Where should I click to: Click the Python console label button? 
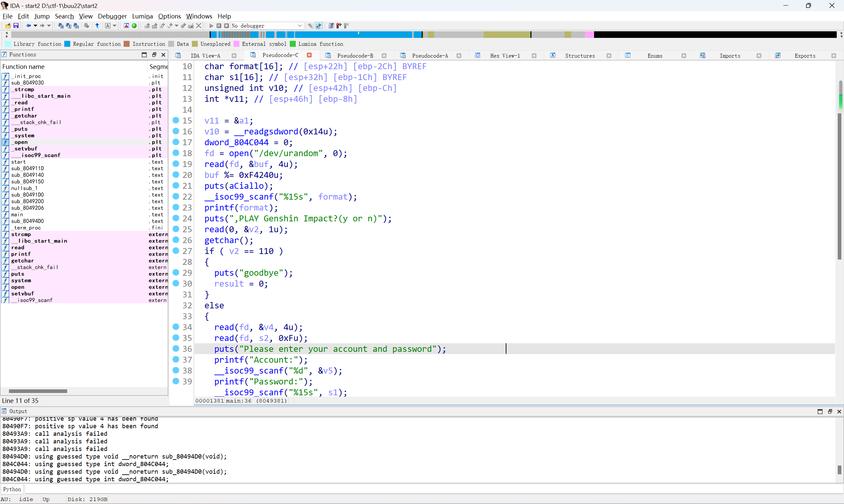click(x=12, y=489)
